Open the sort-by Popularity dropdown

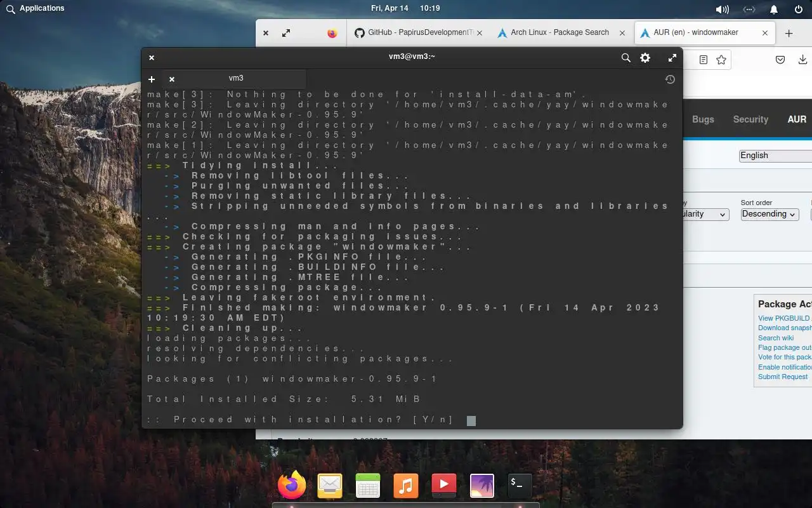(706, 214)
